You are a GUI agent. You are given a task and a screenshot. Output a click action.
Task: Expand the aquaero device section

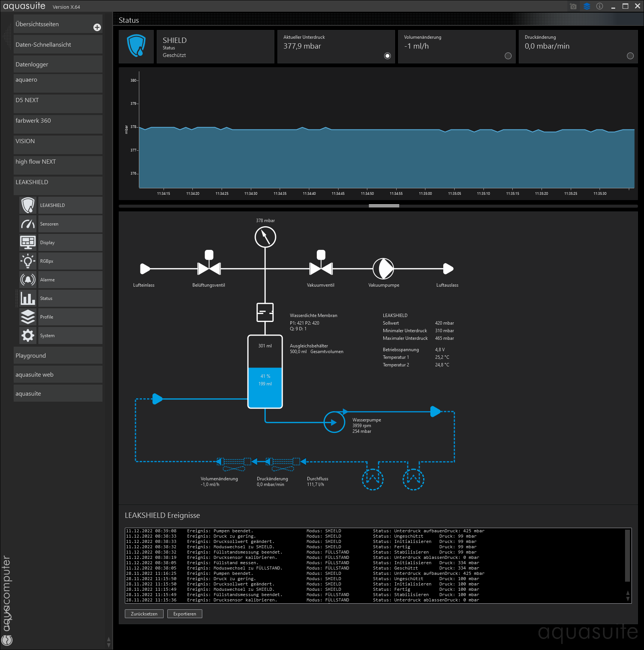tap(58, 83)
